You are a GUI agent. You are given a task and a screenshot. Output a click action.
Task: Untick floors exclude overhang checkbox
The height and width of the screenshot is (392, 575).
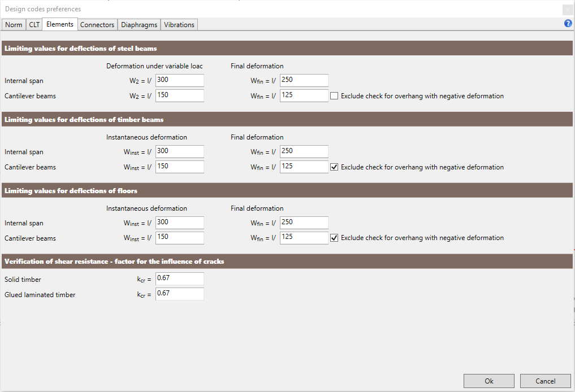[334, 238]
